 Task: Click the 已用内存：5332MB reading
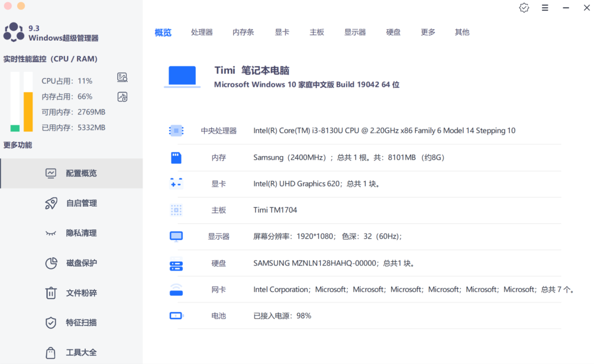(x=74, y=128)
